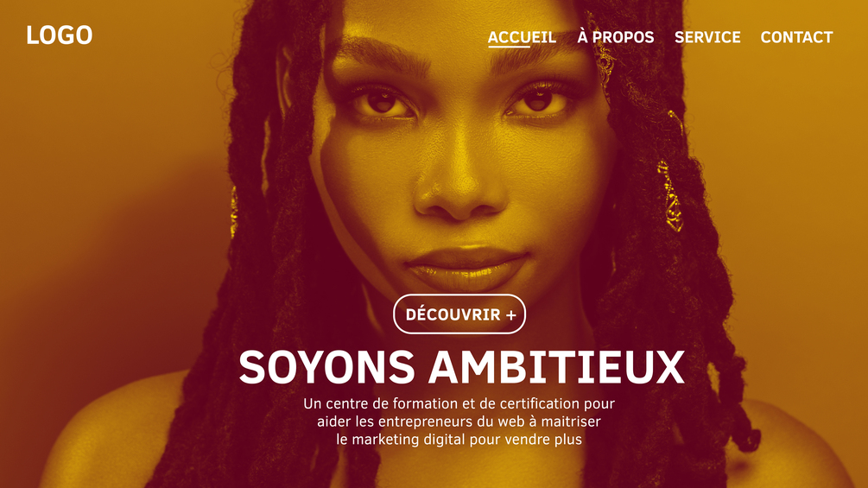Click the line 'aider les entrepreneurs du web à maitriser'
This screenshot has height=488, width=868.
pos(459,421)
